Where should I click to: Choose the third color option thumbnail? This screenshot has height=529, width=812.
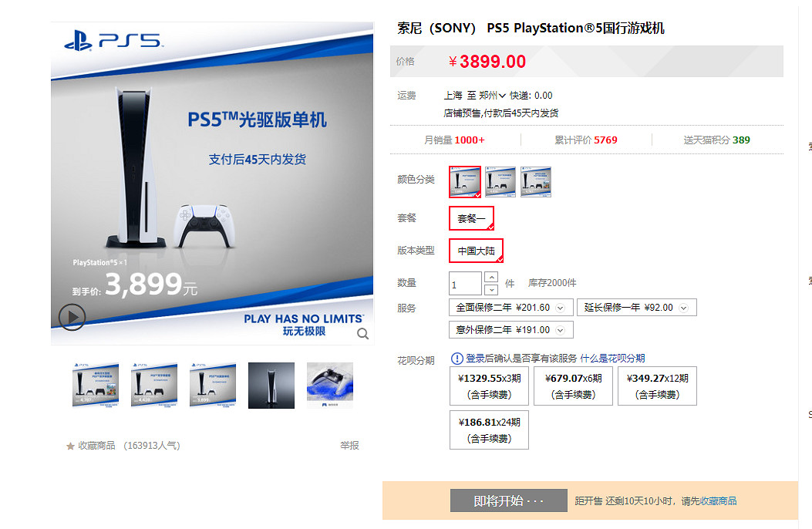536,182
